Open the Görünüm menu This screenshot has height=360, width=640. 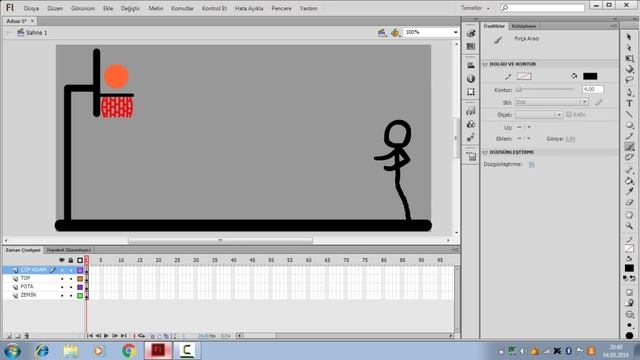pos(83,8)
